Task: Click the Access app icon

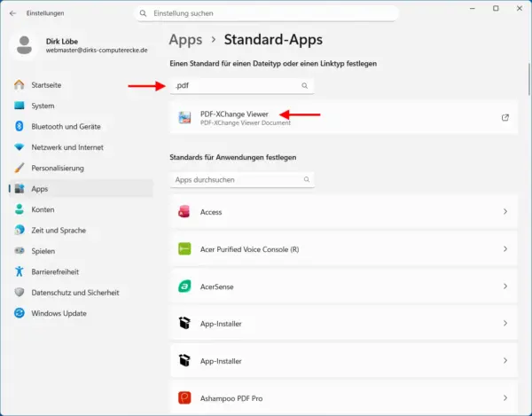Action: 184,212
